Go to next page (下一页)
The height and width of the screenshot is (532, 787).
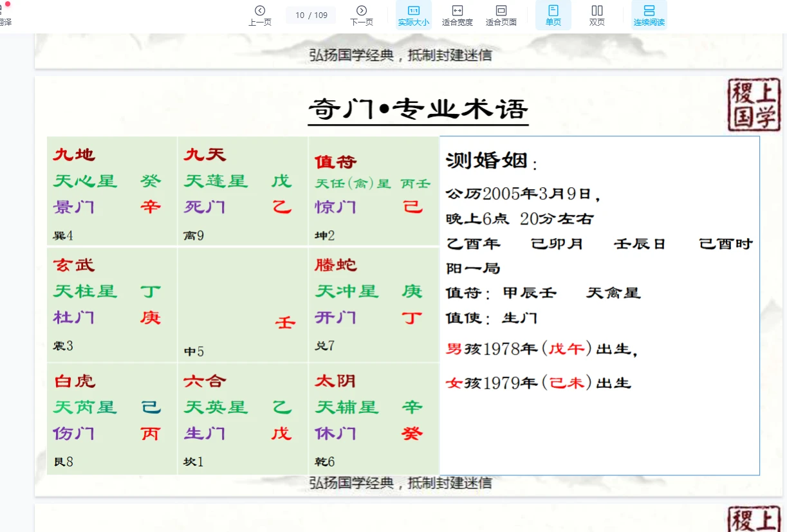point(361,15)
